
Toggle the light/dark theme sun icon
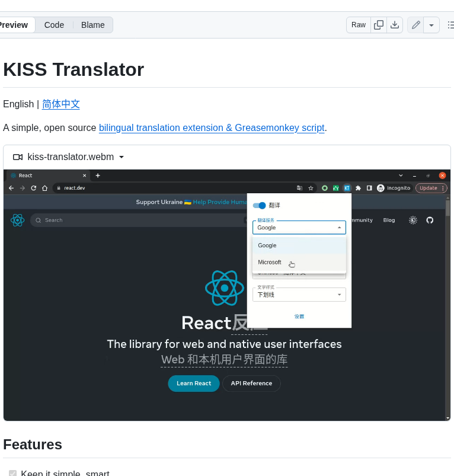[413, 221]
